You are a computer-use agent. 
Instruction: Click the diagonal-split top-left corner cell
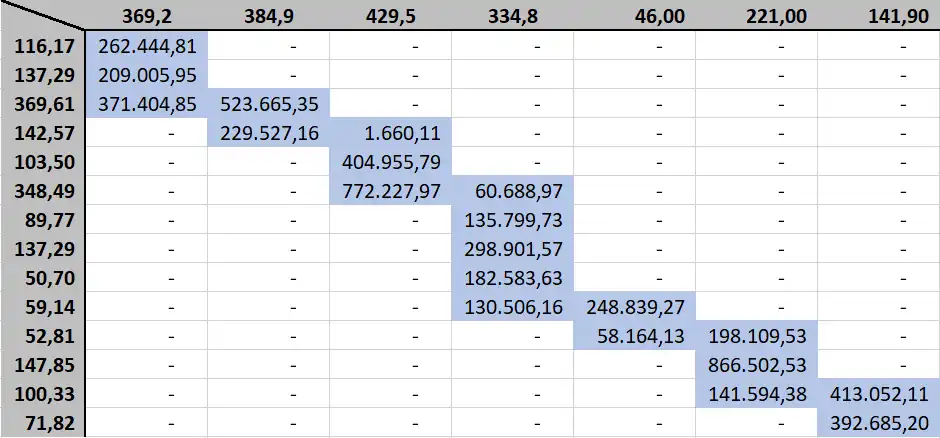tap(44, 16)
